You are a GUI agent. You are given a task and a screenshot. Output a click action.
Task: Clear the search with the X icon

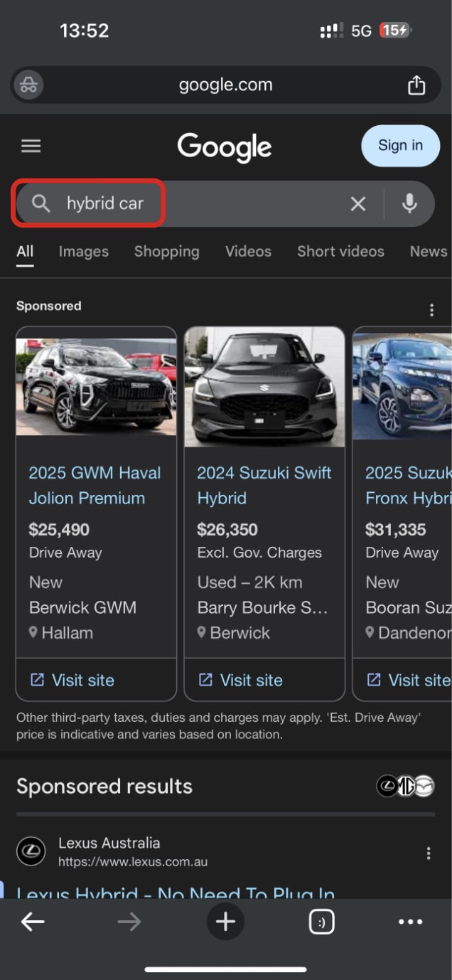(358, 204)
